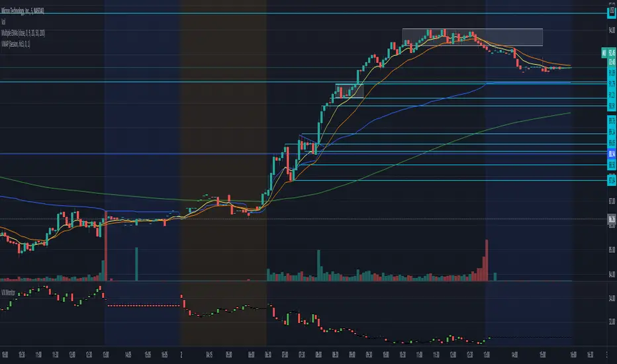Click the 85.00 price axis value
The height and width of the screenshot is (364, 617).
coord(612,250)
